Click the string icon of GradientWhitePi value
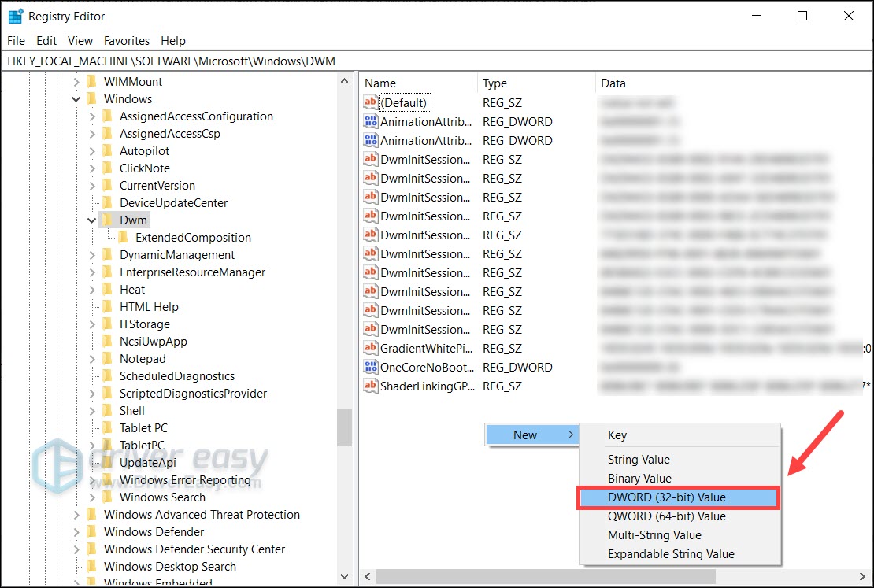874x588 pixels. point(370,349)
